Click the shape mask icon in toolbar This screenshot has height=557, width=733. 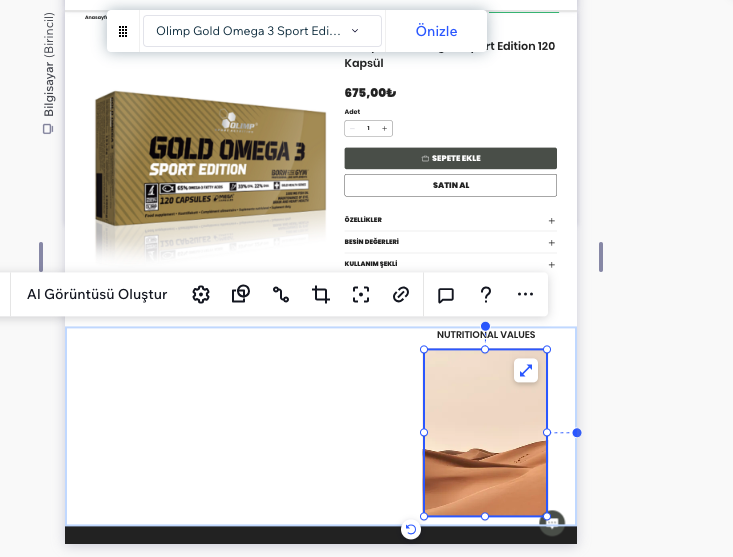point(241,294)
